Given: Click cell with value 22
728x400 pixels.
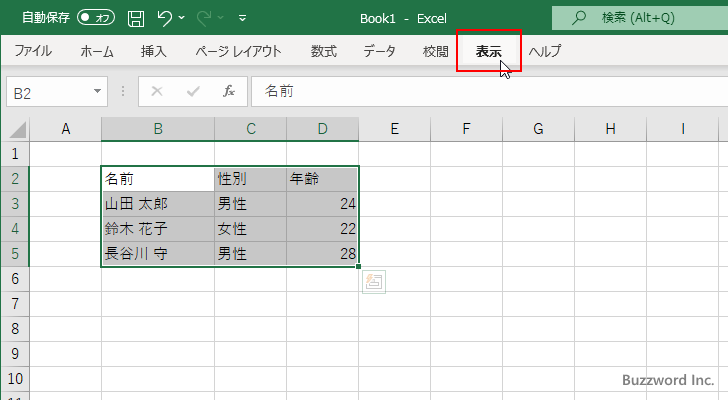Looking at the screenshot, I should pyautogui.click(x=322, y=229).
